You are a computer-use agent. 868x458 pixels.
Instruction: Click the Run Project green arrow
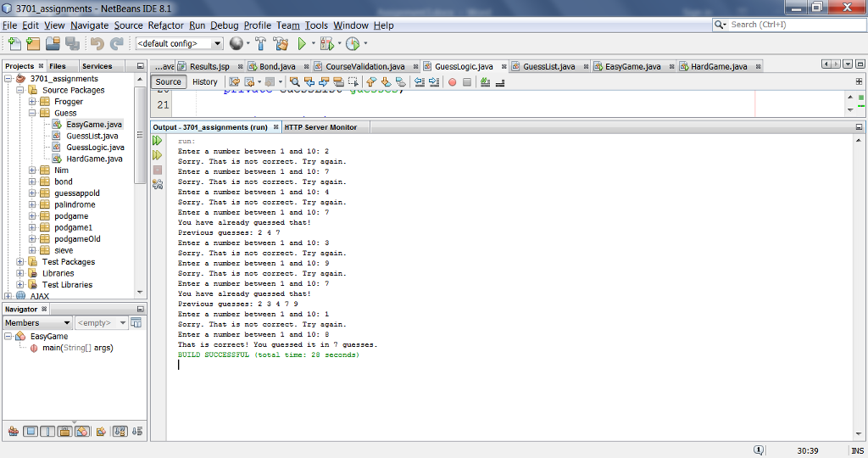tap(302, 43)
